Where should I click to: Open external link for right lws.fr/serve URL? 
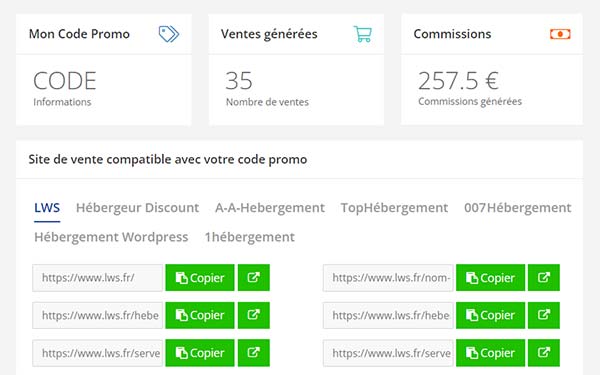pyautogui.click(x=544, y=352)
